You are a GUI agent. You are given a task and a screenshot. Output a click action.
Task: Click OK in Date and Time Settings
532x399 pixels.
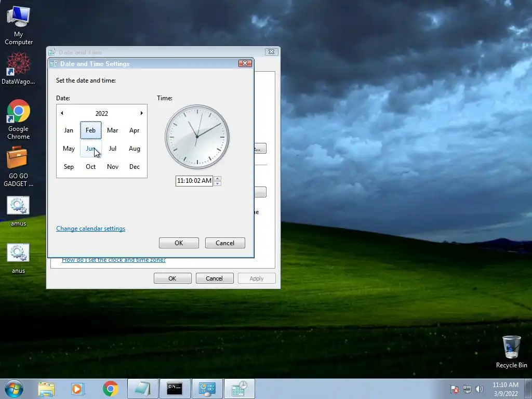[x=179, y=243]
